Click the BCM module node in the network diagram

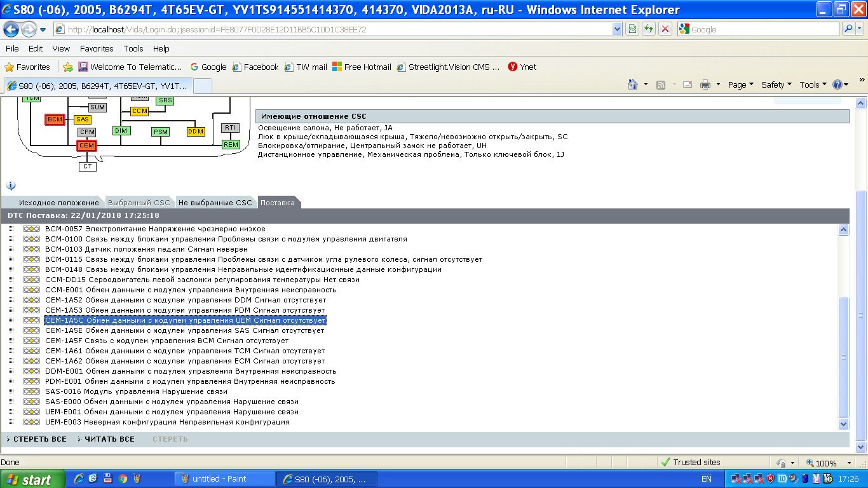(x=55, y=119)
